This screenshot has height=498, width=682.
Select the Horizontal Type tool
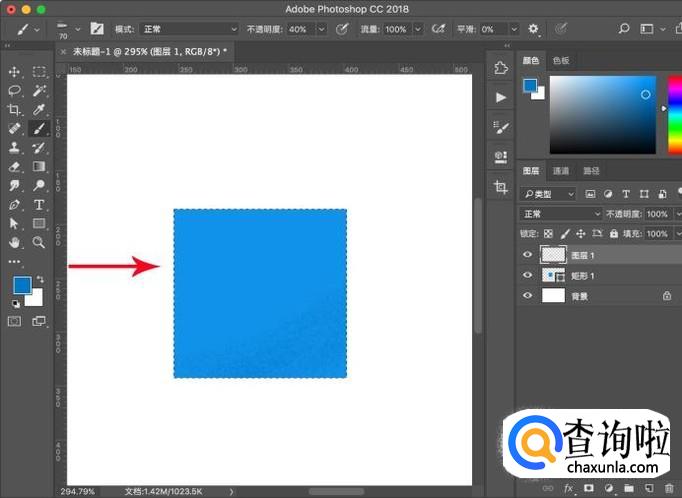(39, 205)
